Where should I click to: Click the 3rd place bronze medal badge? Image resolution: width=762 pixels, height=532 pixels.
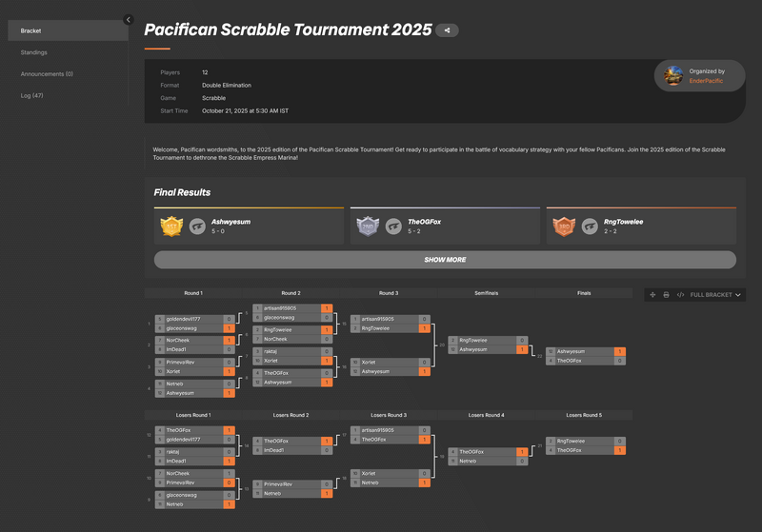[x=563, y=226]
